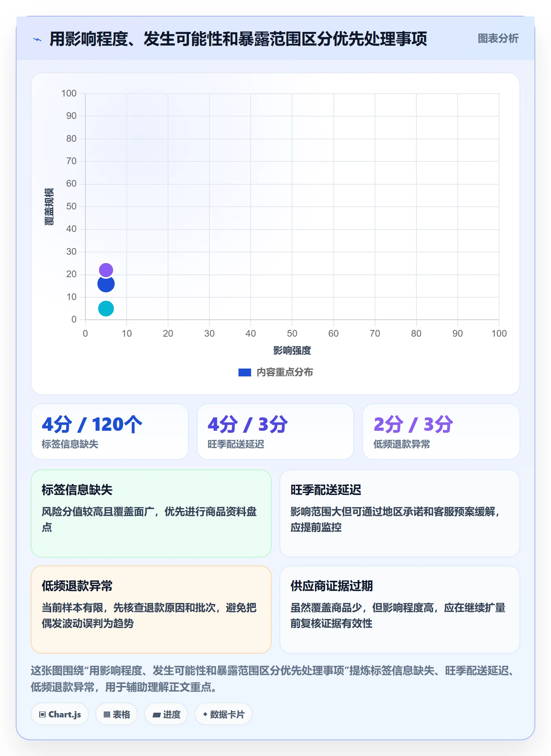
Task: Click the dark blue data point on the chart
Action: coord(106,284)
